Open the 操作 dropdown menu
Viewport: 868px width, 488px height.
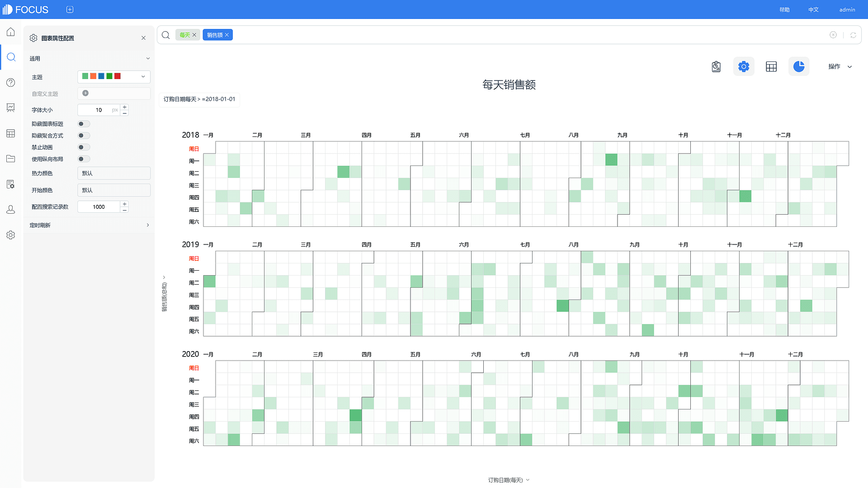coord(840,66)
